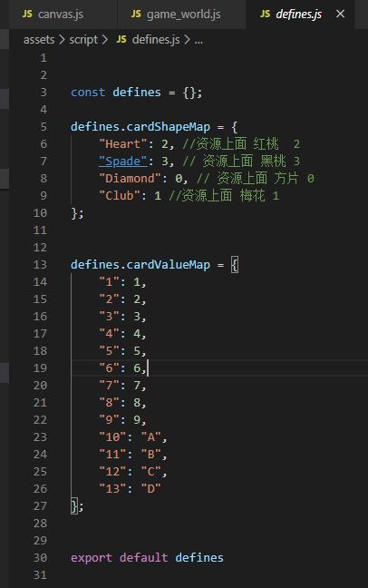The height and width of the screenshot is (588, 368).
Task: Click line number 13 in gutter
Action: tap(40, 265)
